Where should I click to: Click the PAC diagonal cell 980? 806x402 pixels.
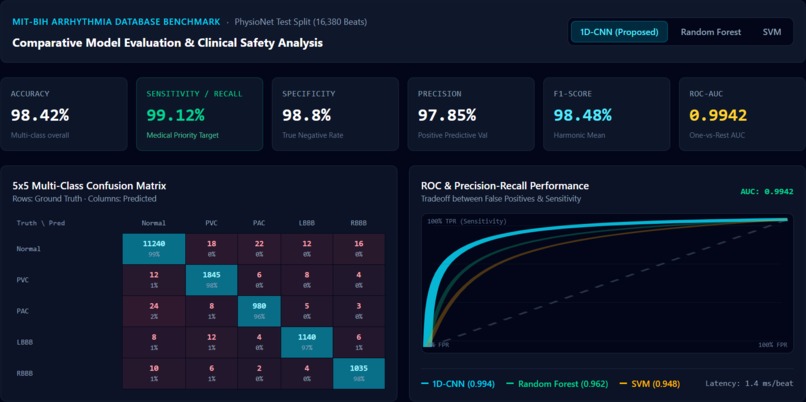coord(259,311)
